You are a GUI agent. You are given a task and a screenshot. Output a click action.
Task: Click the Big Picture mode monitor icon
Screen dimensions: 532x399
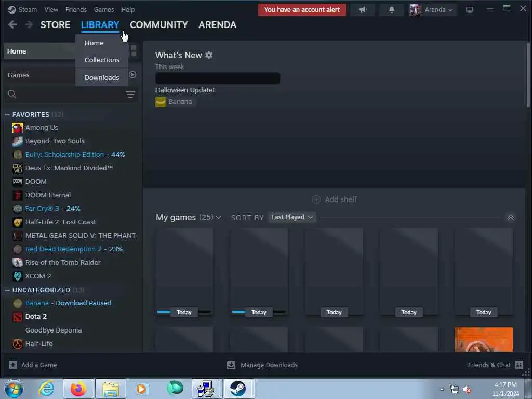[470, 9]
